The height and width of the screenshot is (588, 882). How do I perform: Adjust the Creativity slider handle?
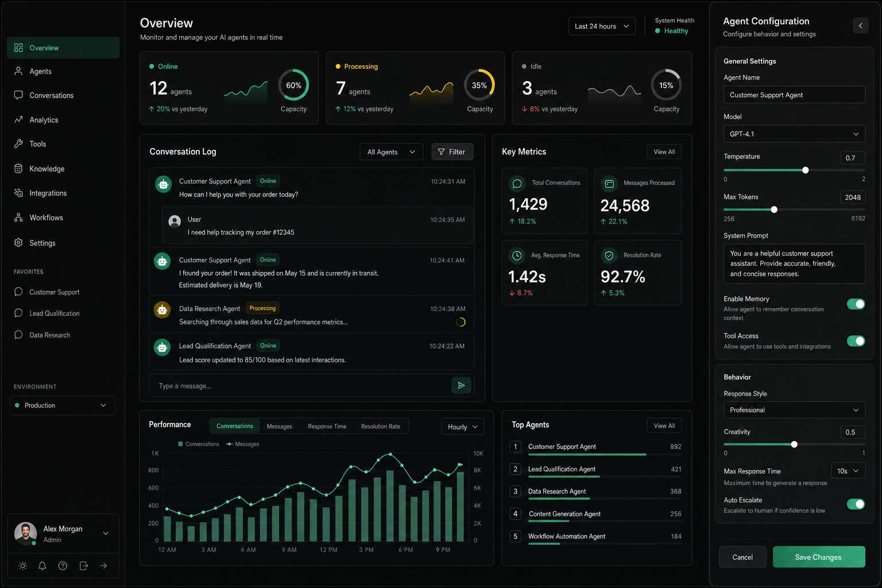coord(794,444)
